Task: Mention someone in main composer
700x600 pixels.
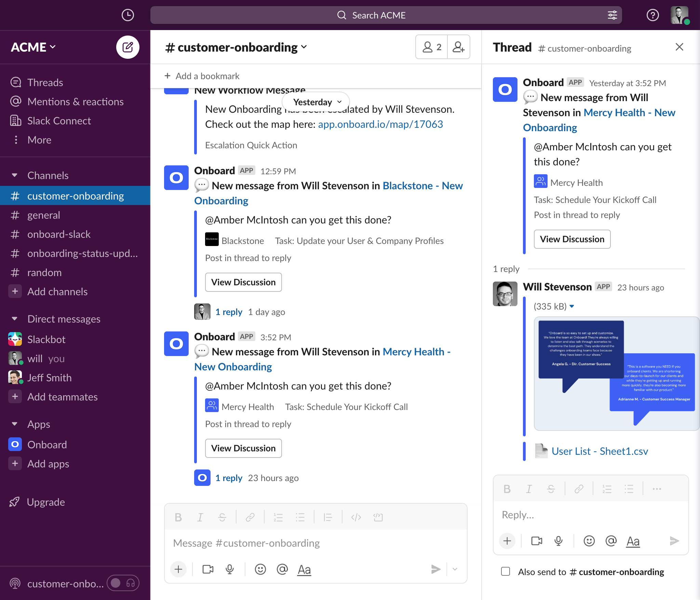Action: 282,569
